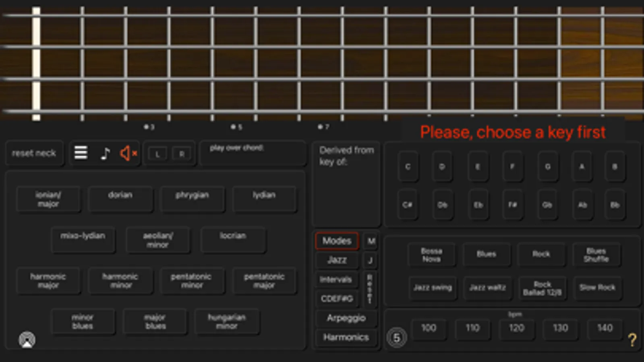Choose the hungarian minor scale
The image size is (644, 362).
[227, 321]
